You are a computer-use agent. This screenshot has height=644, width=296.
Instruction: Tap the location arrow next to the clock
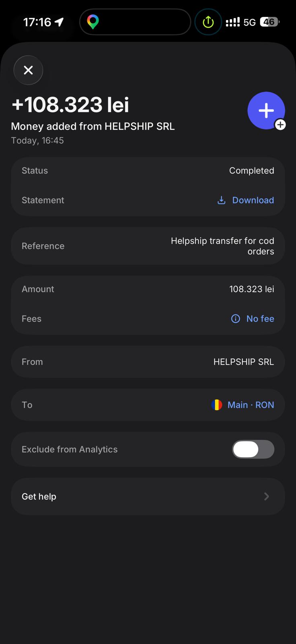(x=59, y=22)
